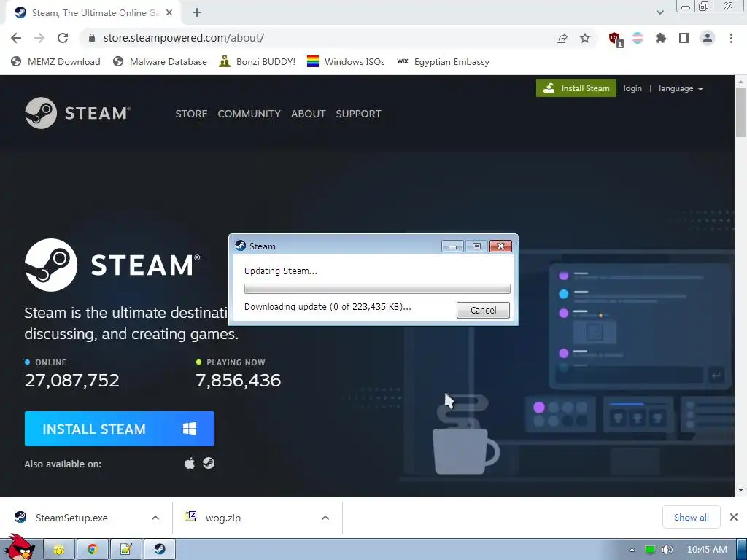Open the downloaded SteamSetup.exe
Viewport: 747px width, 560px height.
point(71,518)
